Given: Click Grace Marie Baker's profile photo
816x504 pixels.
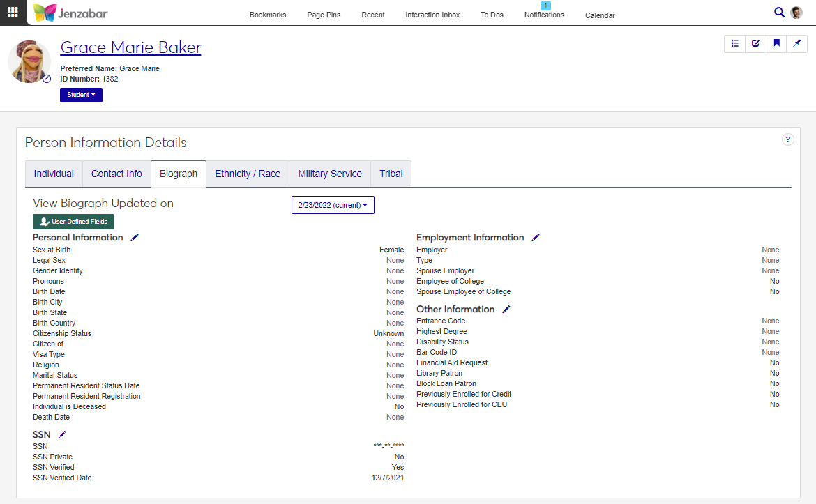Looking at the screenshot, I should (29, 61).
